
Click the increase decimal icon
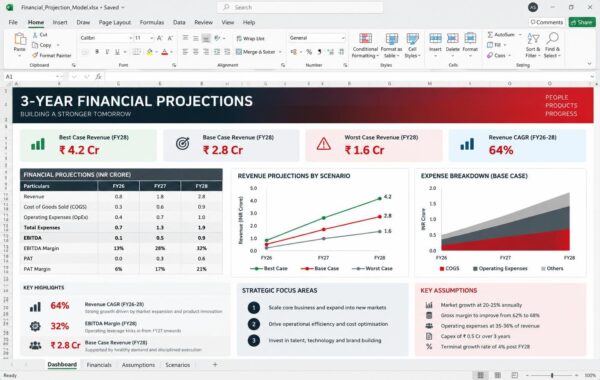[331, 52]
